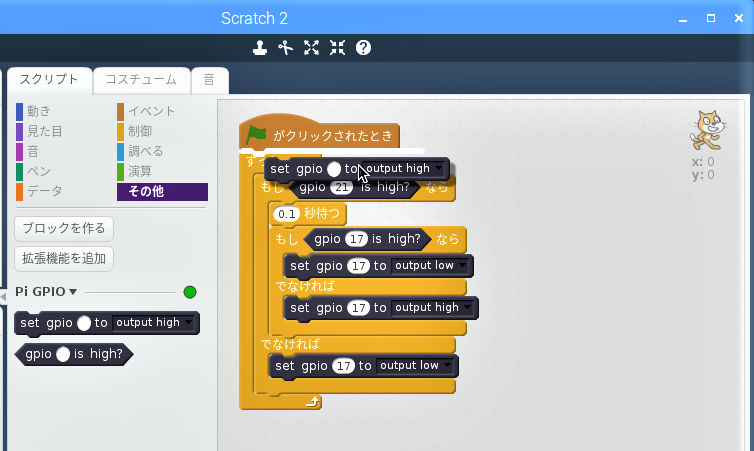Click the 17 field in the first output low block
754x451 pixels.
point(358,266)
